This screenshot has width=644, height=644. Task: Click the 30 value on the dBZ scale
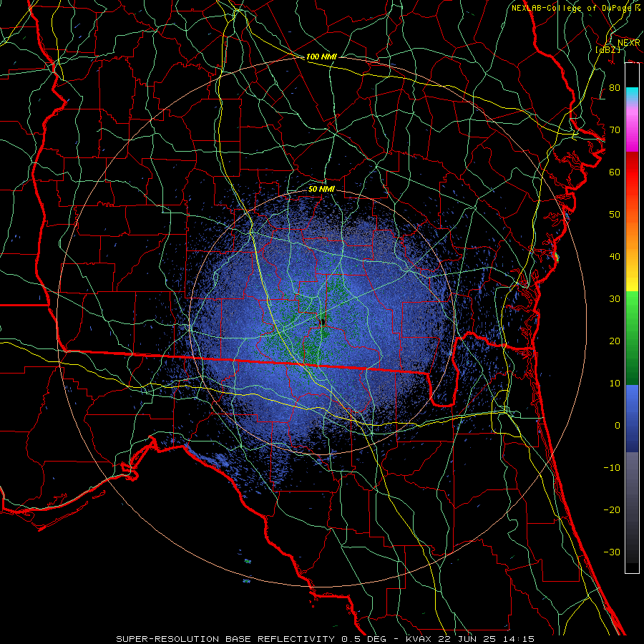(615, 299)
